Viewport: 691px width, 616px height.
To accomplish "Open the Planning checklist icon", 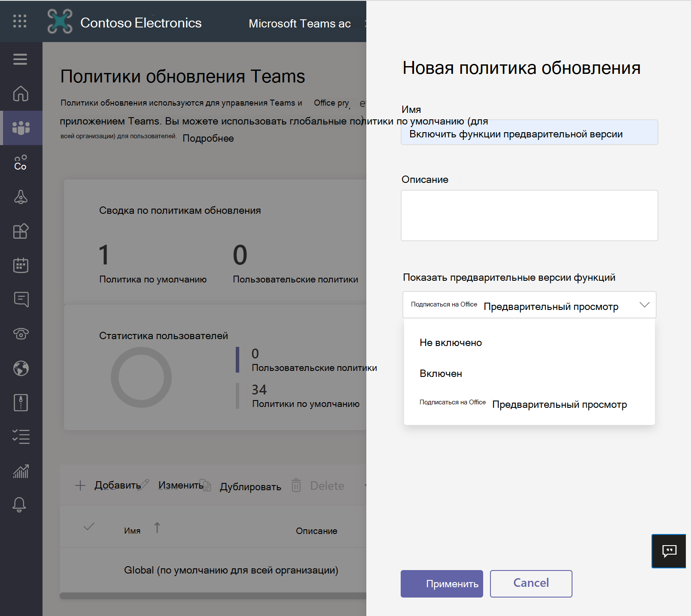I will pos(21,437).
